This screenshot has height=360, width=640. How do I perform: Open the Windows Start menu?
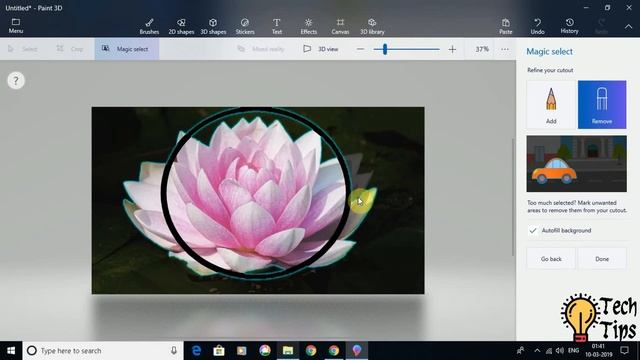coord(11,351)
